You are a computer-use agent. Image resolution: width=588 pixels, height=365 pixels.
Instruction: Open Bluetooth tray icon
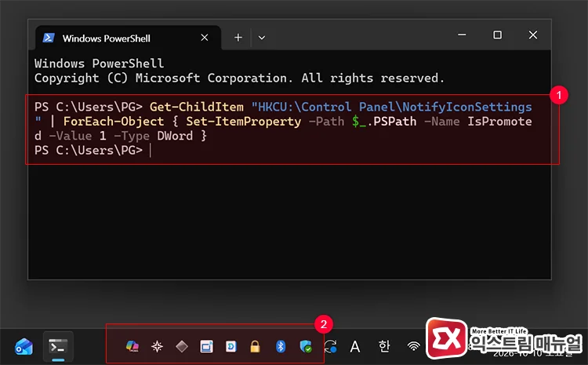pos(281,346)
